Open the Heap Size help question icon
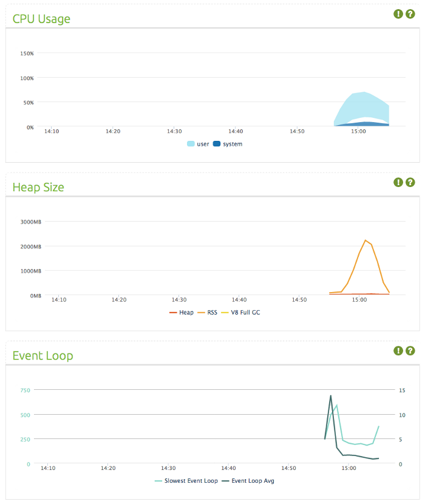The height and width of the screenshot is (504, 425). 410,182
